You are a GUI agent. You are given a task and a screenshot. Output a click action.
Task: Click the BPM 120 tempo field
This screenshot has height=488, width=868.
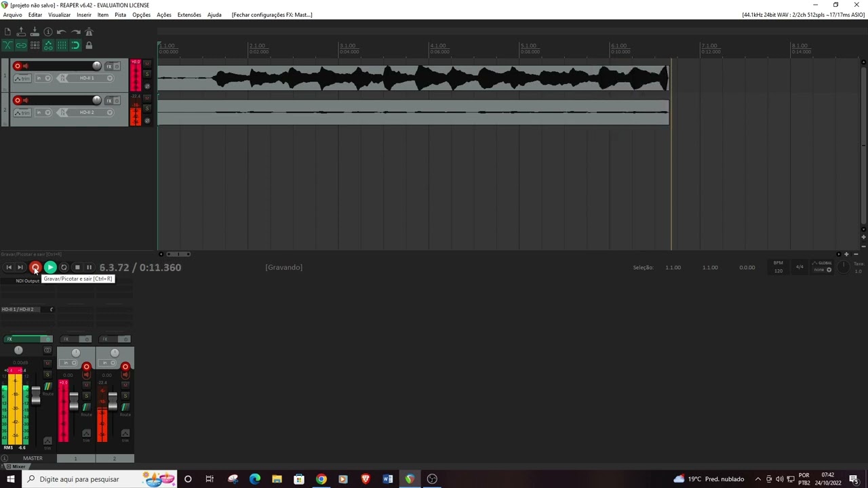coord(778,267)
